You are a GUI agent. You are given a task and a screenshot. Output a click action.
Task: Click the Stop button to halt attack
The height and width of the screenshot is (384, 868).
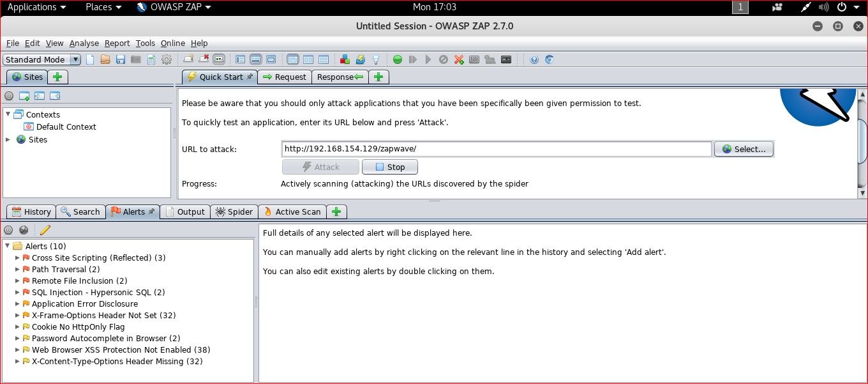pyautogui.click(x=390, y=167)
